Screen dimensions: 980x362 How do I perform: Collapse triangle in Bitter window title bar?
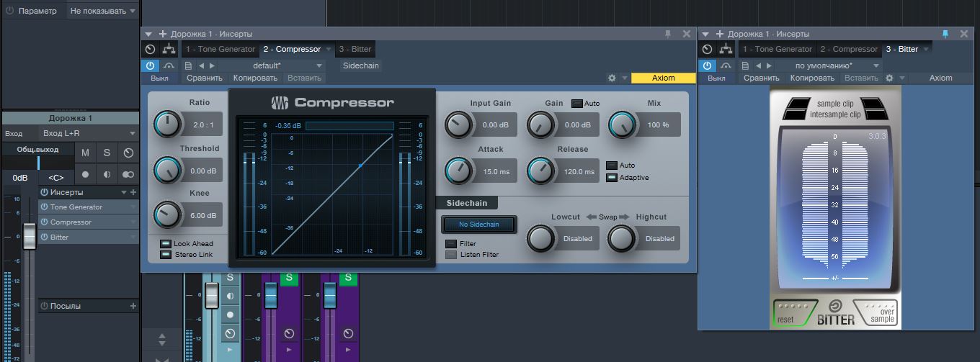coord(706,34)
